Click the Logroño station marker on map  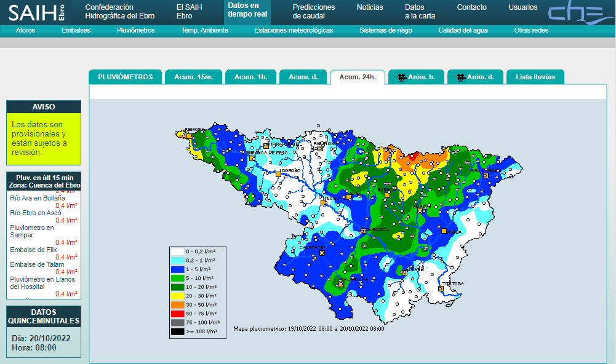(278, 174)
